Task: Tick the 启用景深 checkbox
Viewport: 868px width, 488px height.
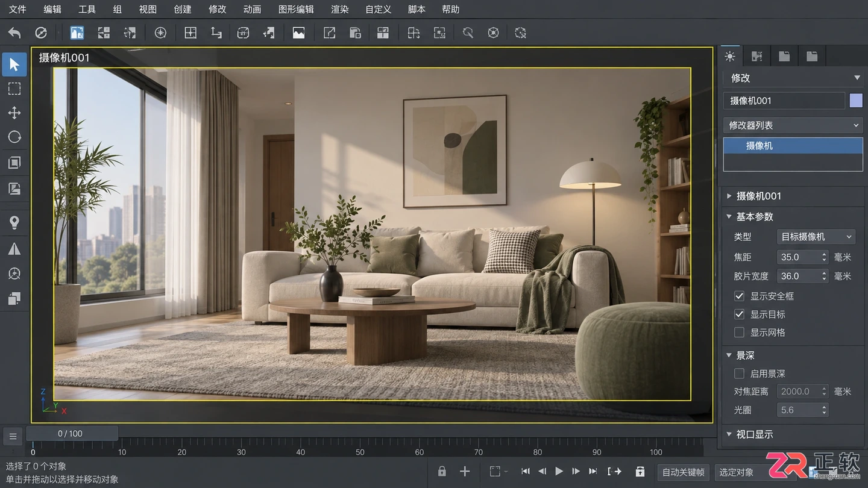Action: 739,374
